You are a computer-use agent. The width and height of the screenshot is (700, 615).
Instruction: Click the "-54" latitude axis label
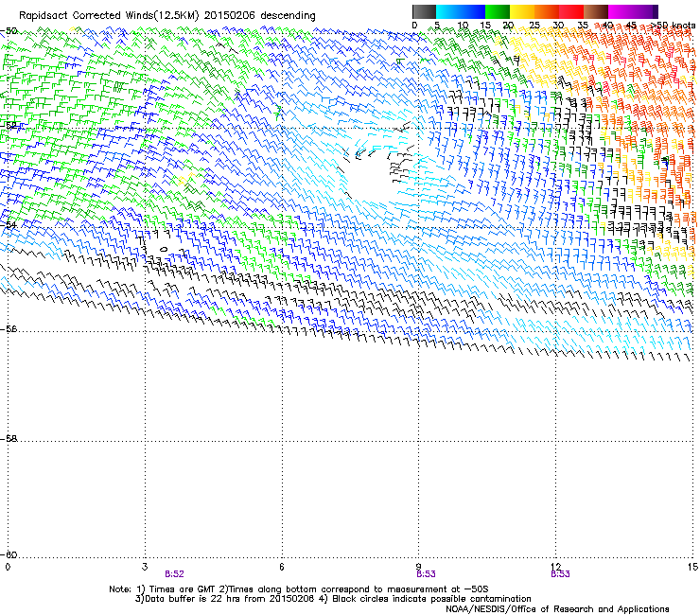(9, 224)
